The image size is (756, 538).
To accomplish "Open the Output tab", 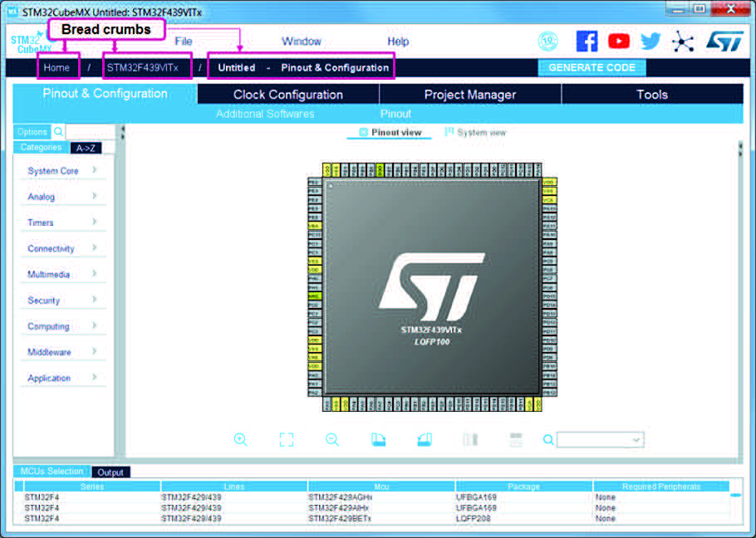I will coord(110,472).
